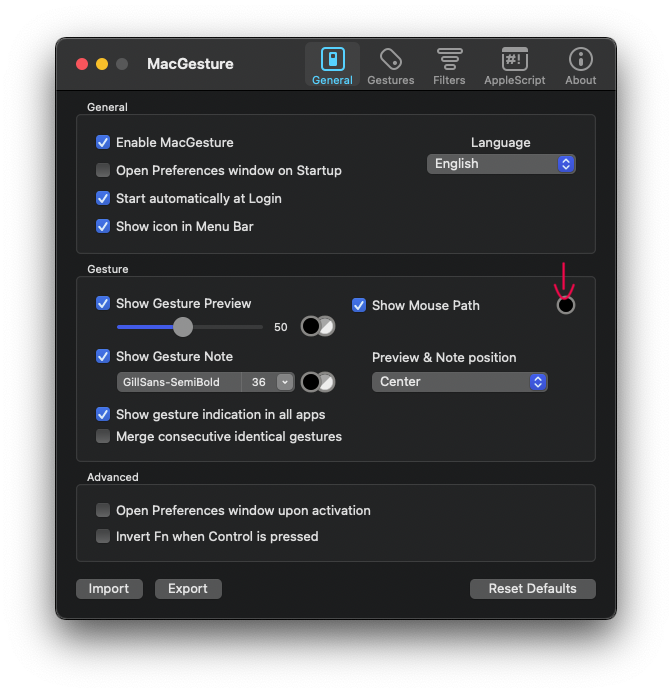The width and height of the screenshot is (672, 693).
Task: Open the Language dropdown showing English
Action: pyautogui.click(x=501, y=164)
